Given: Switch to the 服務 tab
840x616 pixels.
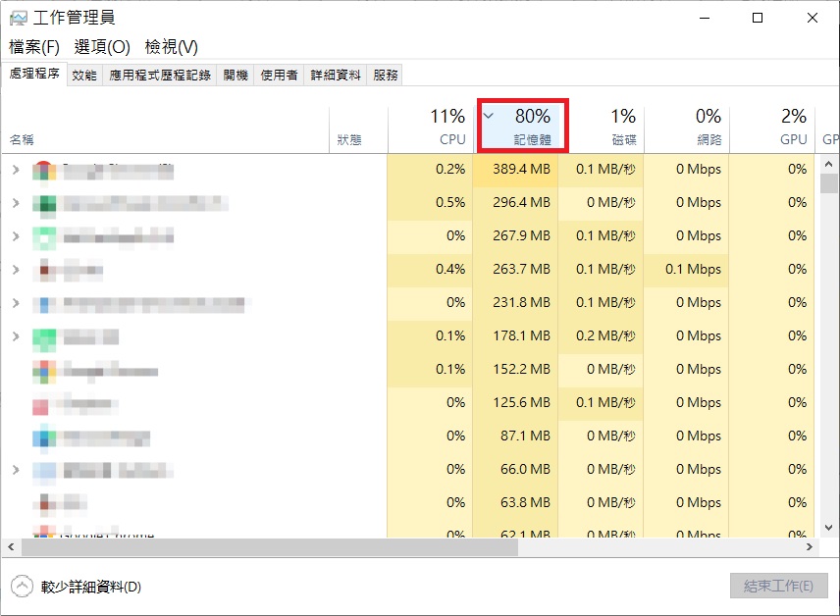Looking at the screenshot, I should click(386, 75).
